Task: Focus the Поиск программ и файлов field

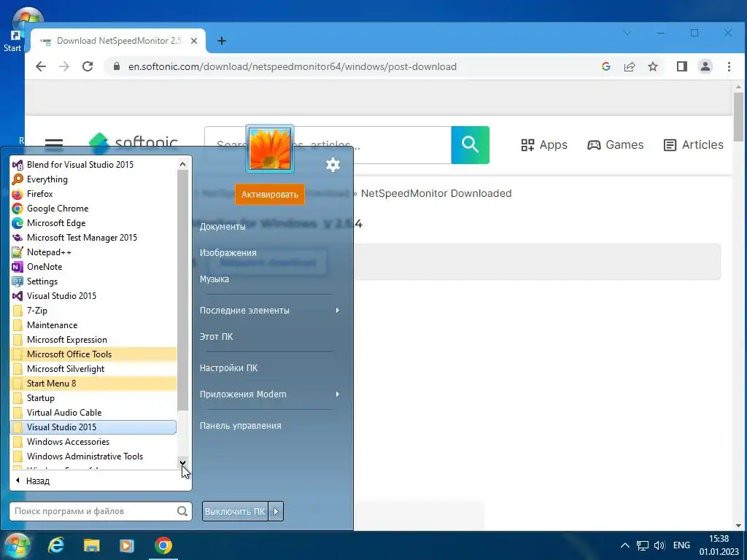Action: pos(101,511)
